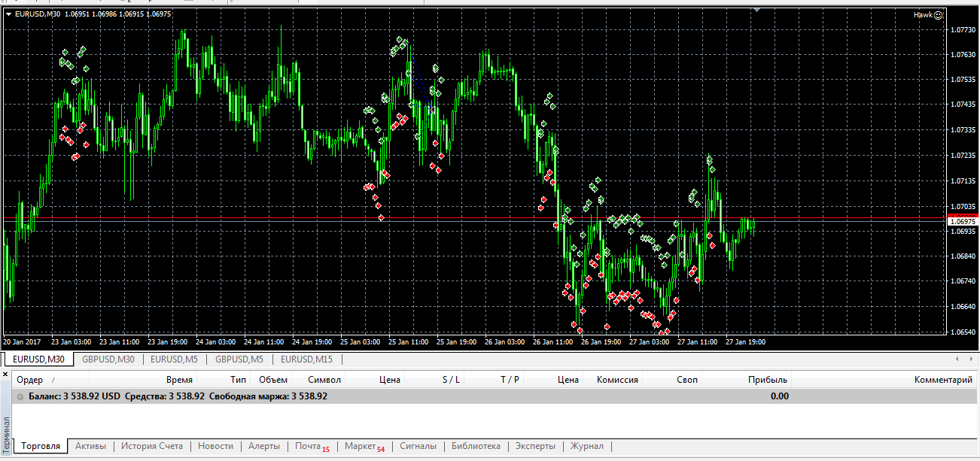The image size is (980, 461).
Task: Open the EURUSD,M15 chart tab
Action: 307,359
